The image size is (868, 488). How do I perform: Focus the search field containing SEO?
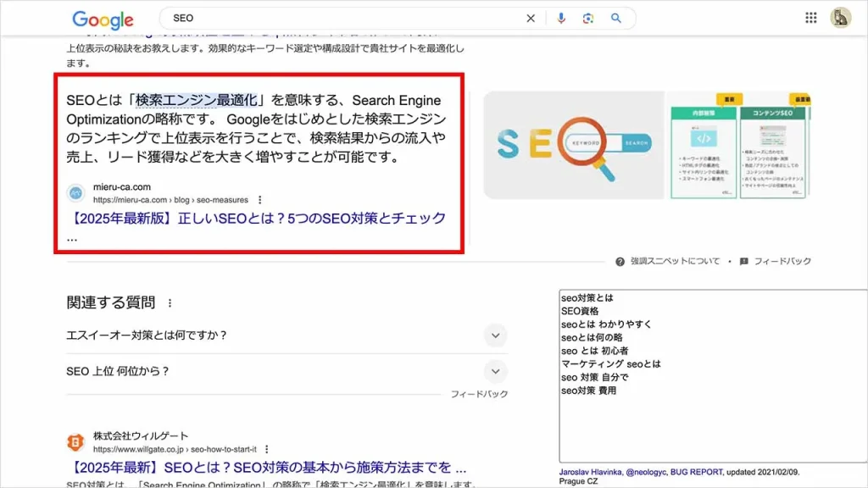(x=339, y=18)
